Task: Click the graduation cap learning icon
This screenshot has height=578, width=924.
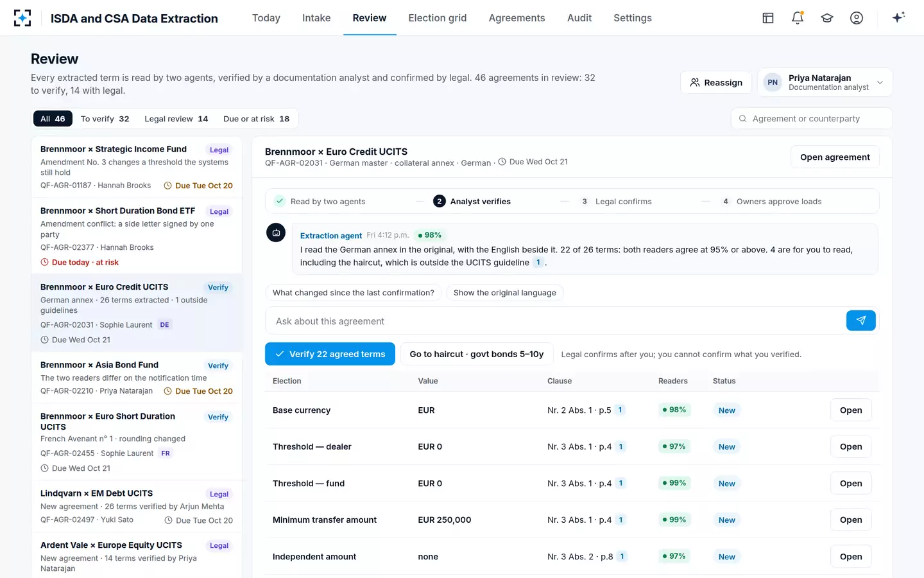Action: tap(827, 18)
